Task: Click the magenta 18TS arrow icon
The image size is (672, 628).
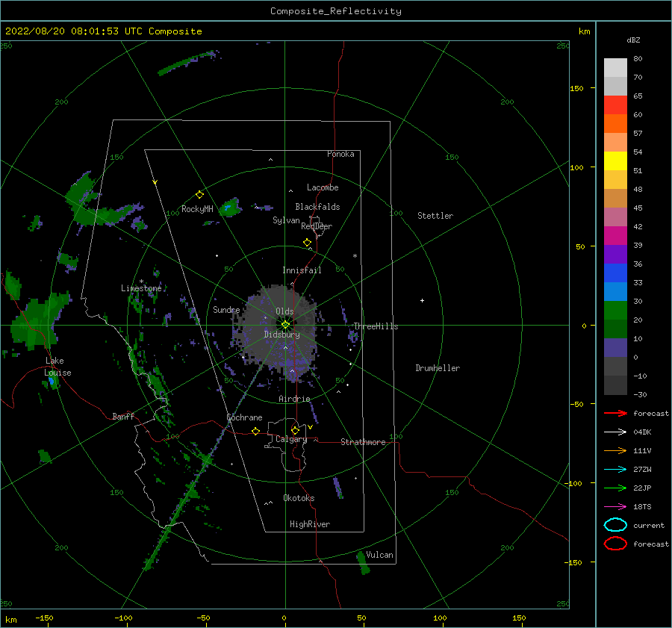Action: [615, 507]
